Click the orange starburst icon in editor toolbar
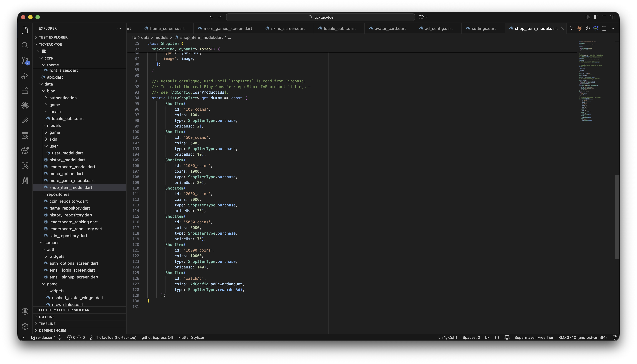 pyautogui.click(x=579, y=29)
